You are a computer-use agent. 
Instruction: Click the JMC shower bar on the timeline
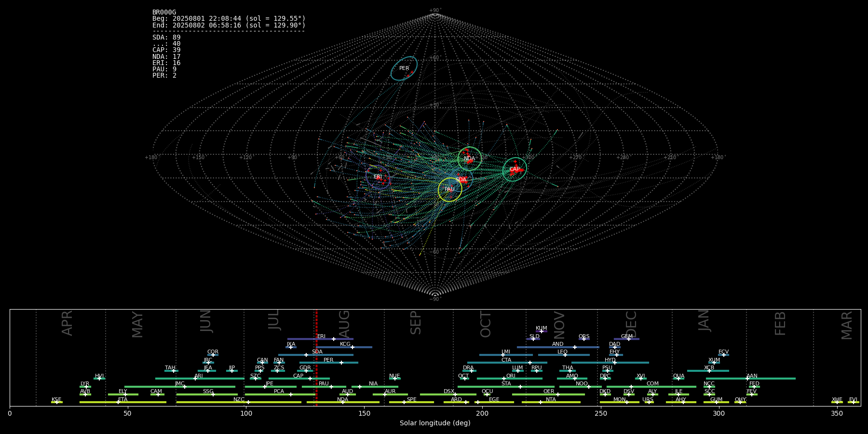180,386
